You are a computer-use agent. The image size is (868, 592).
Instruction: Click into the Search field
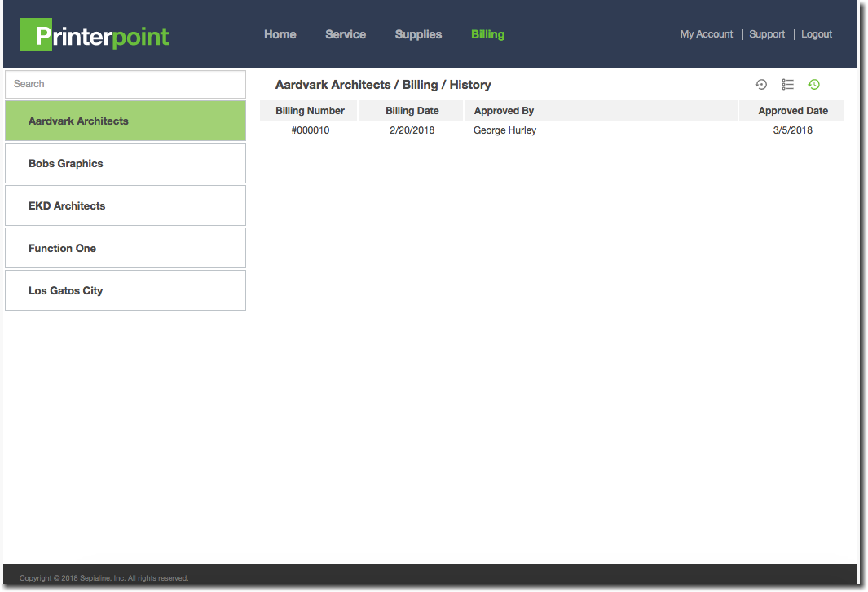tap(126, 84)
